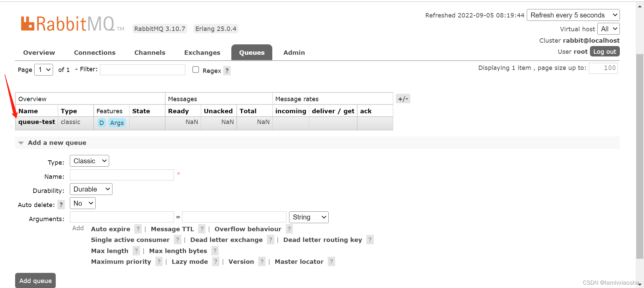Show help for Master locator argument
Viewport: 644px width, 288px height.
[x=331, y=261]
